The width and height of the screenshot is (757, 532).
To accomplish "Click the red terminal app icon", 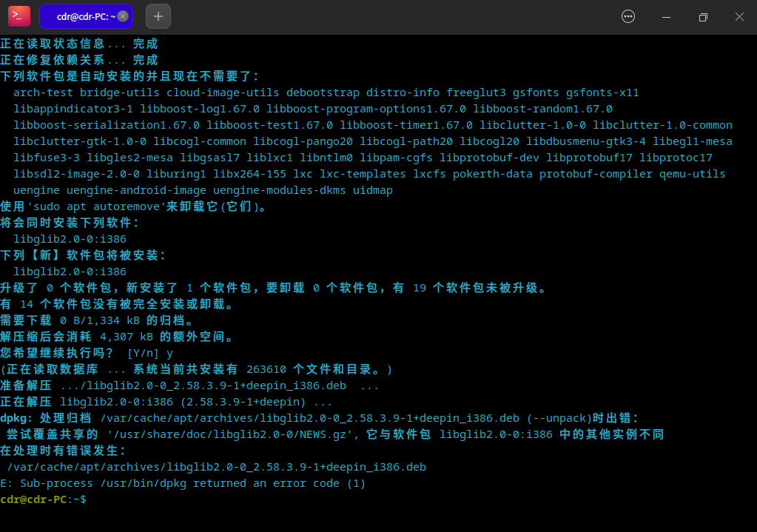I will 18,16.
